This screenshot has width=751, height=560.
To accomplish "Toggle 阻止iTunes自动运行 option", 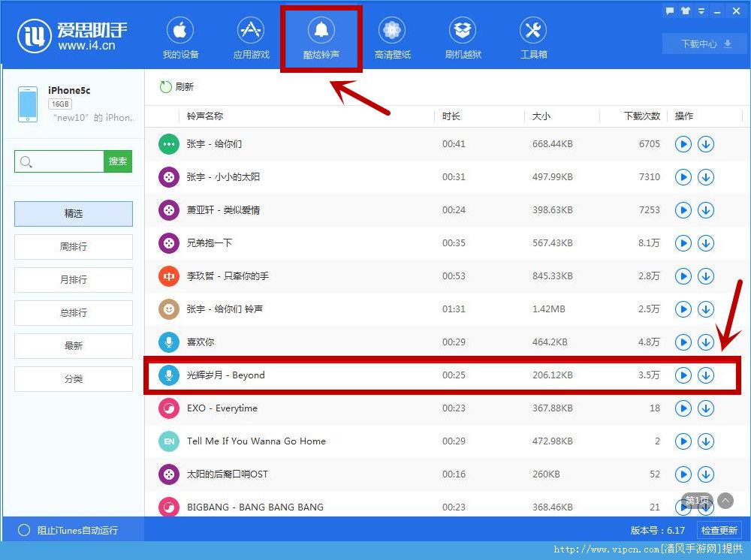I will pyautogui.click(x=24, y=530).
